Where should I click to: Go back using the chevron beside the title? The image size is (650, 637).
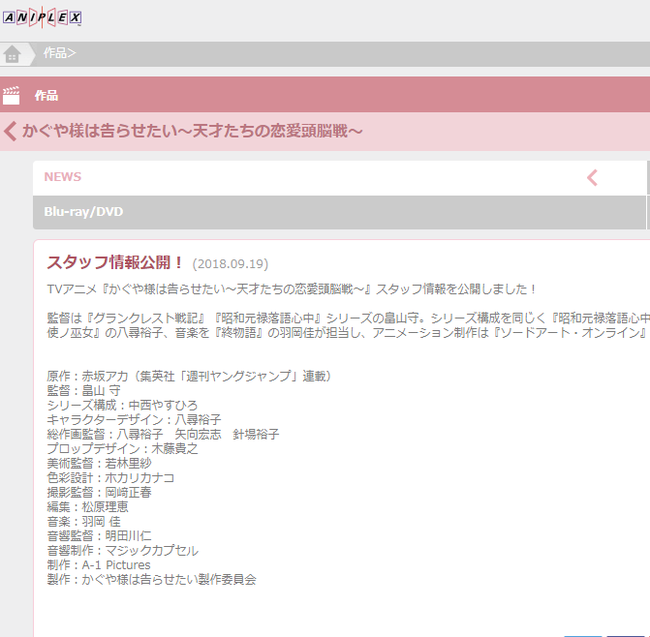(10, 131)
